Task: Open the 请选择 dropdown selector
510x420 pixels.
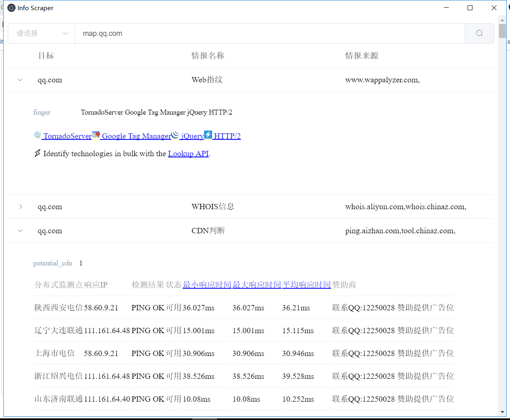Action: click(x=42, y=33)
